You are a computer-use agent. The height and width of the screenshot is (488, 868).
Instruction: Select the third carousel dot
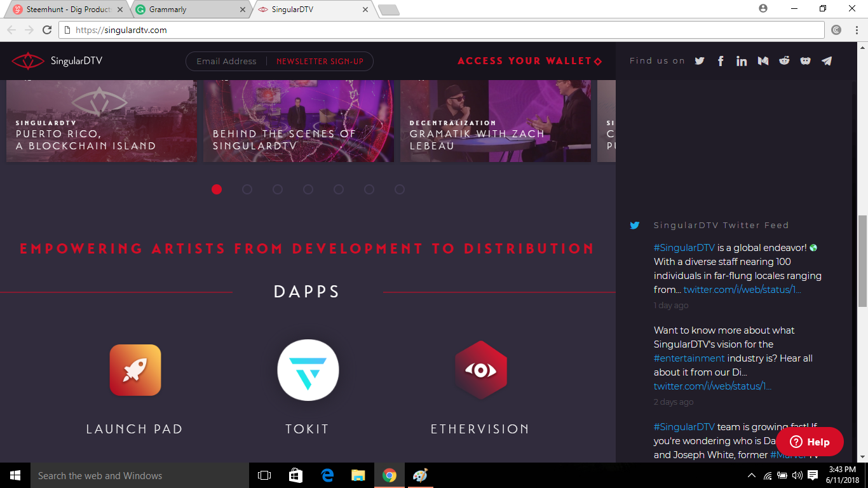point(278,189)
